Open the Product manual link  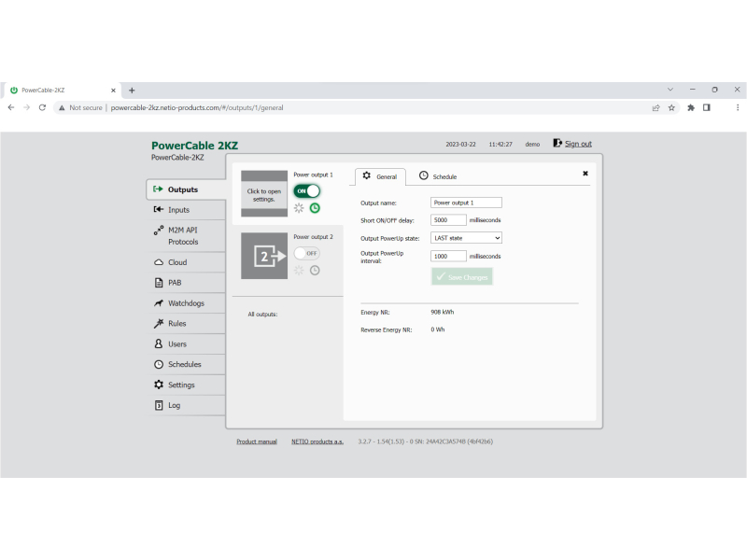[257, 441]
